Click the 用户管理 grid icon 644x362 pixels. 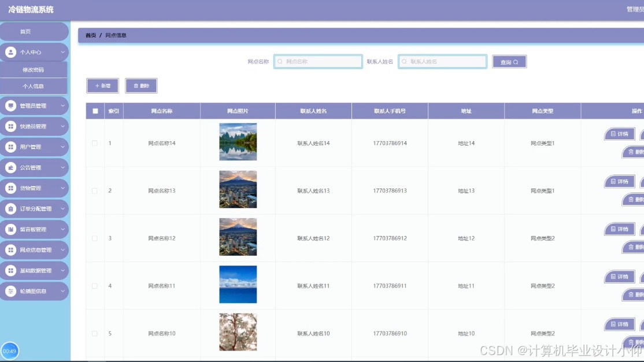[x=10, y=147]
